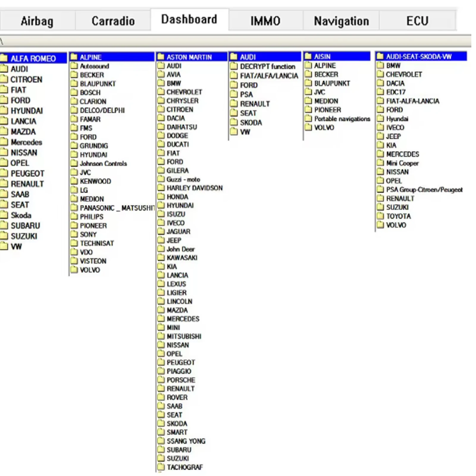Click the SMART folder name
The height and width of the screenshot is (476, 476).
click(x=177, y=432)
